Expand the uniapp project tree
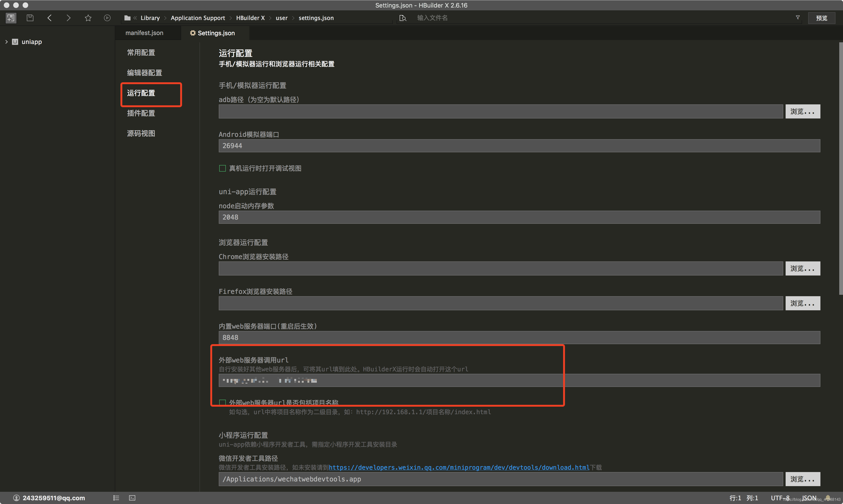Screen dimensions: 843x504 point(6,42)
